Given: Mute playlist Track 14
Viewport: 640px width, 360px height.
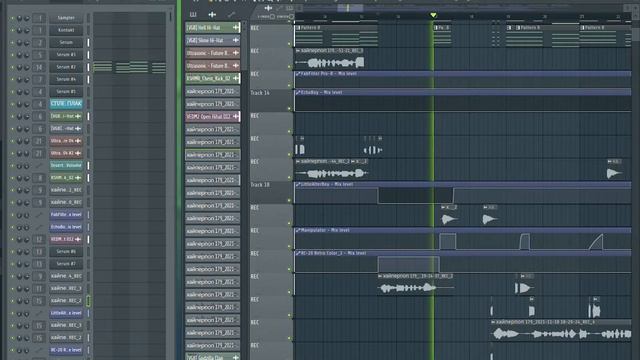Looking at the screenshot, I should 289,108.
